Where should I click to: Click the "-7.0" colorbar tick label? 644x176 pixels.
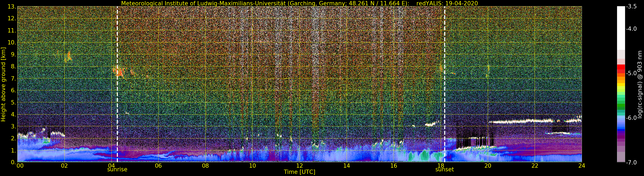tap(631, 163)
